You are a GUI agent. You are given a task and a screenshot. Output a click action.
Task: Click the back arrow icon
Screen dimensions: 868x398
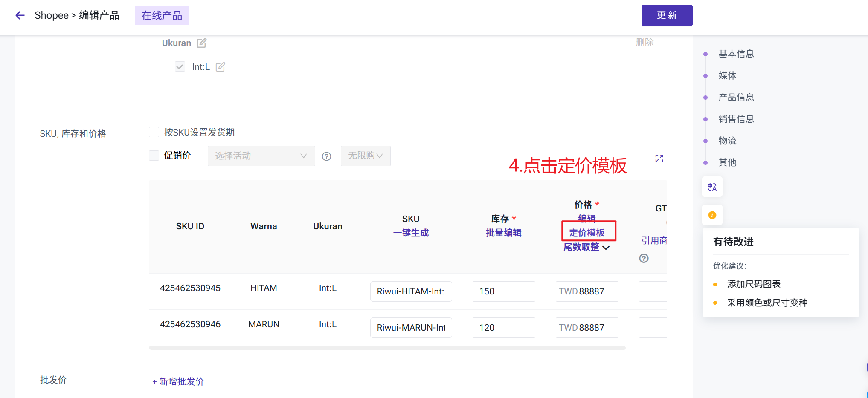20,16
